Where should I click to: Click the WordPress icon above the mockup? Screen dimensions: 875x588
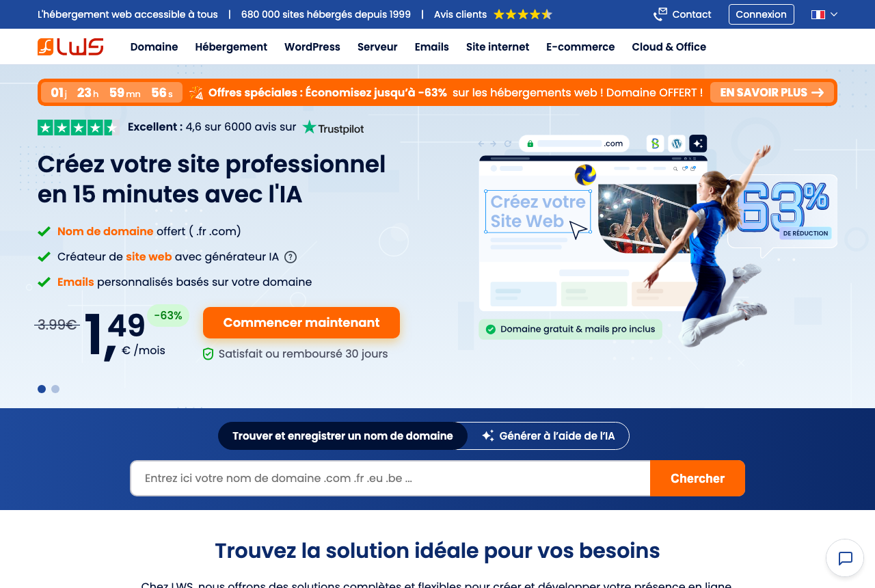coord(677,144)
